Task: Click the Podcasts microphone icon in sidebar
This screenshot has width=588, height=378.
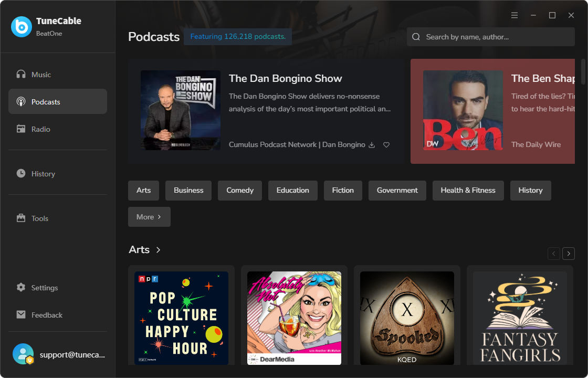Action: tap(21, 102)
